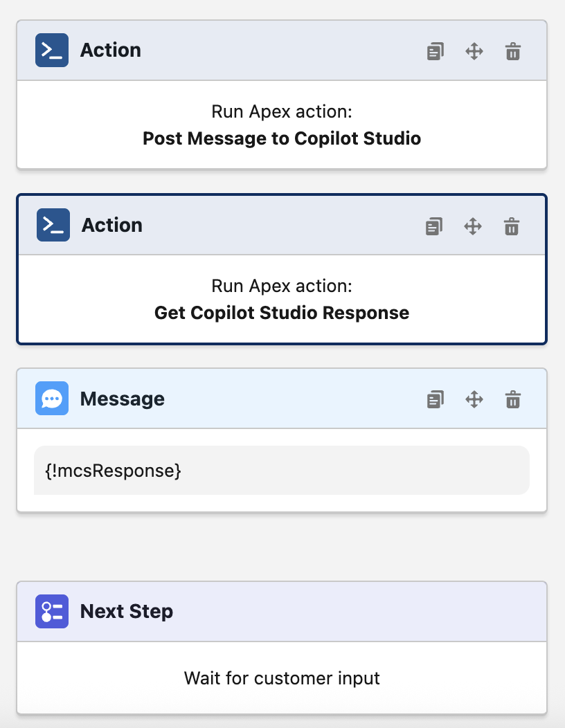Open the Wait for customer input step
The height and width of the screenshot is (728, 565).
coord(281,678)
